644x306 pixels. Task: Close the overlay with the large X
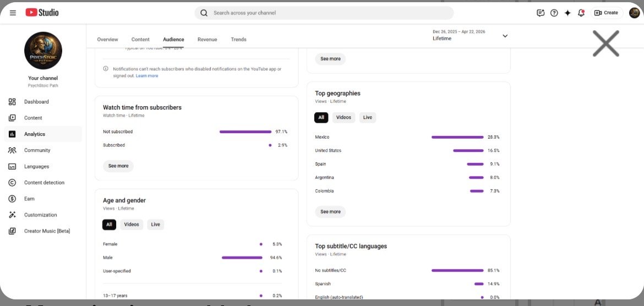[605, 43]
